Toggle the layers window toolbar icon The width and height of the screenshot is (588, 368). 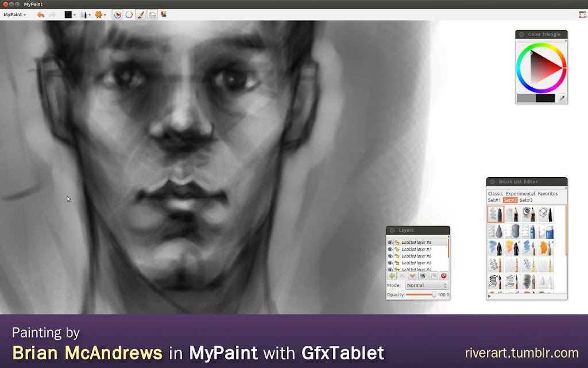point(152,14)
